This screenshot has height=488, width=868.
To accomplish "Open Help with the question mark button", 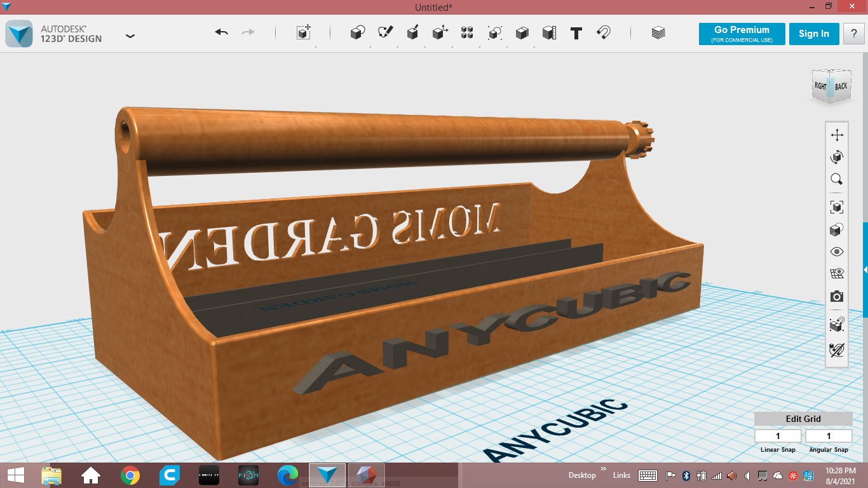I will point(853,34).
